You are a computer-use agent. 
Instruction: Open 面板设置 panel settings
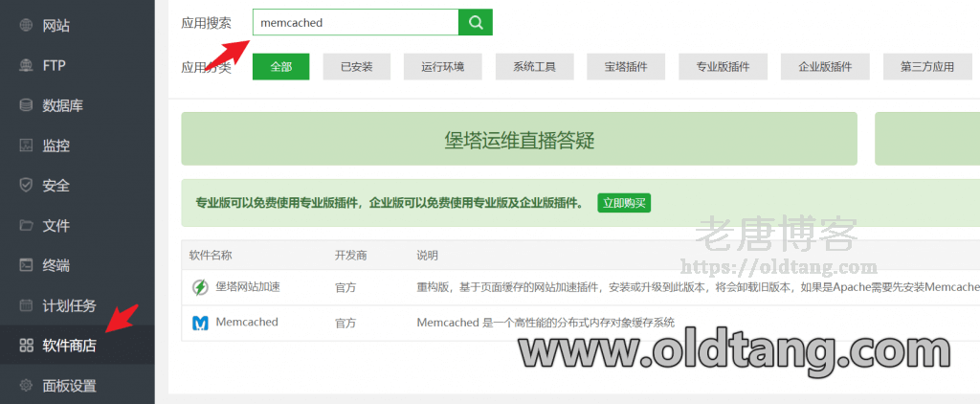pos(69,386)
